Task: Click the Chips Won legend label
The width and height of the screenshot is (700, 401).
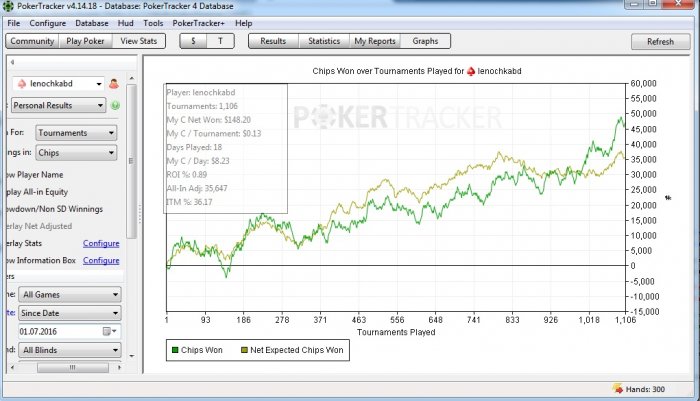Action: (202, 350)
